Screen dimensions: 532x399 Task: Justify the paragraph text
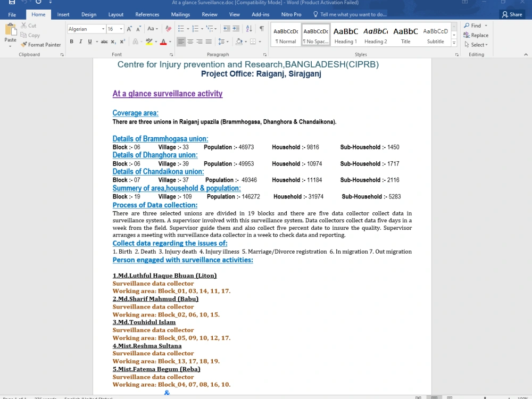pos(209,41)
